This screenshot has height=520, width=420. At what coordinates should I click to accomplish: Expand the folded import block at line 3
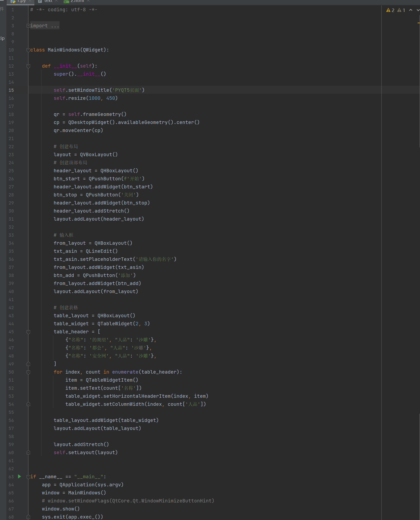[28, 26]
